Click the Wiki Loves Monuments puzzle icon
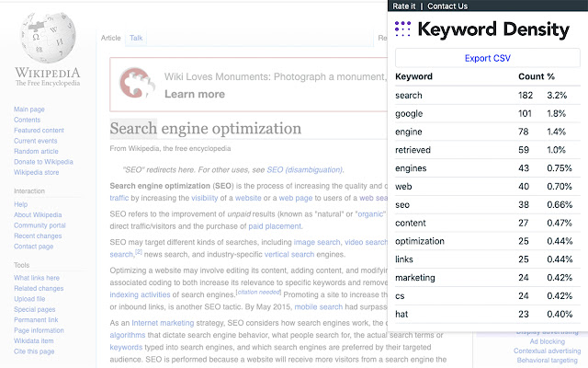This screenshot has width=588, height=368. [137, 83]
